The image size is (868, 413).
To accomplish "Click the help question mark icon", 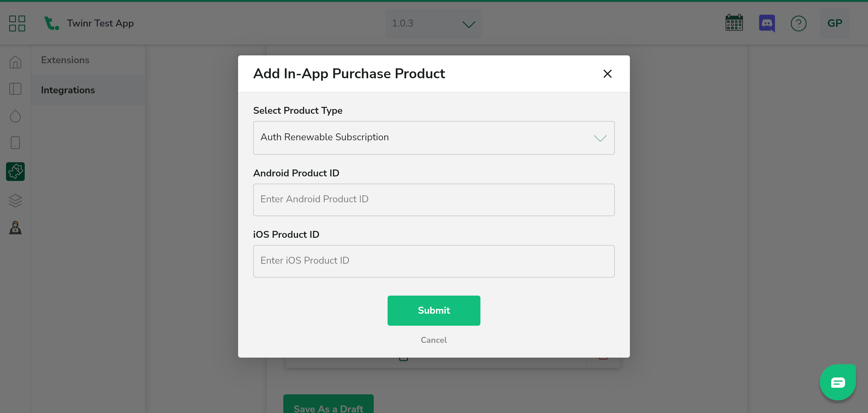I will 798,23.
